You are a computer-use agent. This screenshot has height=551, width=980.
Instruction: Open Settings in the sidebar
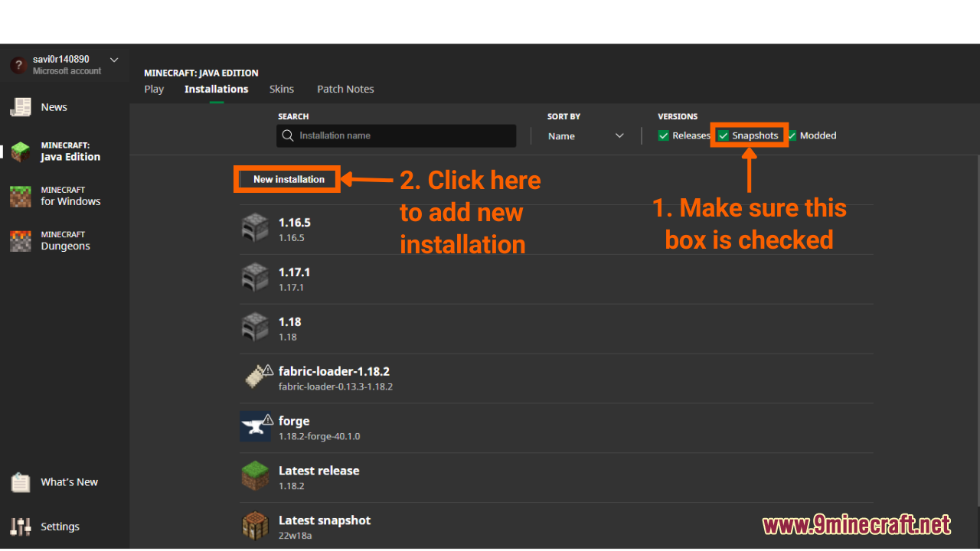(60, 527)
